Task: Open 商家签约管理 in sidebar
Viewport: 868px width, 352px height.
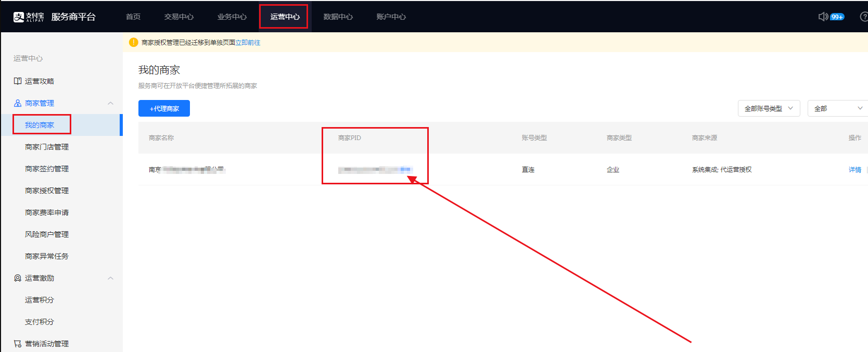Action: [x=47, y=169]
